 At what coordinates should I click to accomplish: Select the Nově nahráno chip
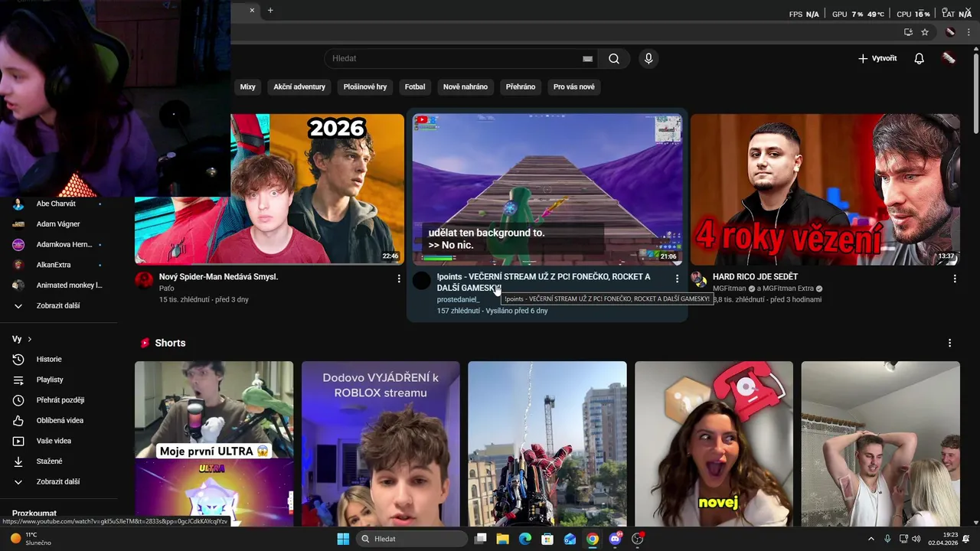(465, 86)
